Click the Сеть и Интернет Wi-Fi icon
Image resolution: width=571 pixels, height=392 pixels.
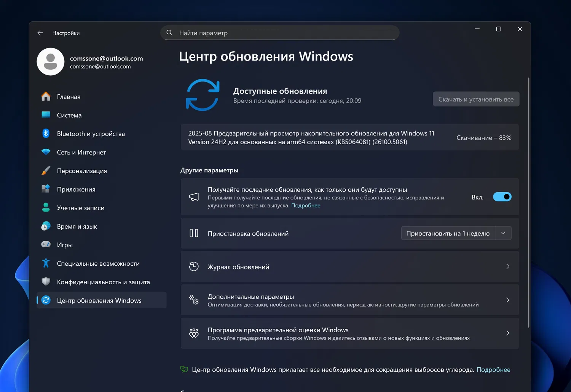(x=46, y=152)
